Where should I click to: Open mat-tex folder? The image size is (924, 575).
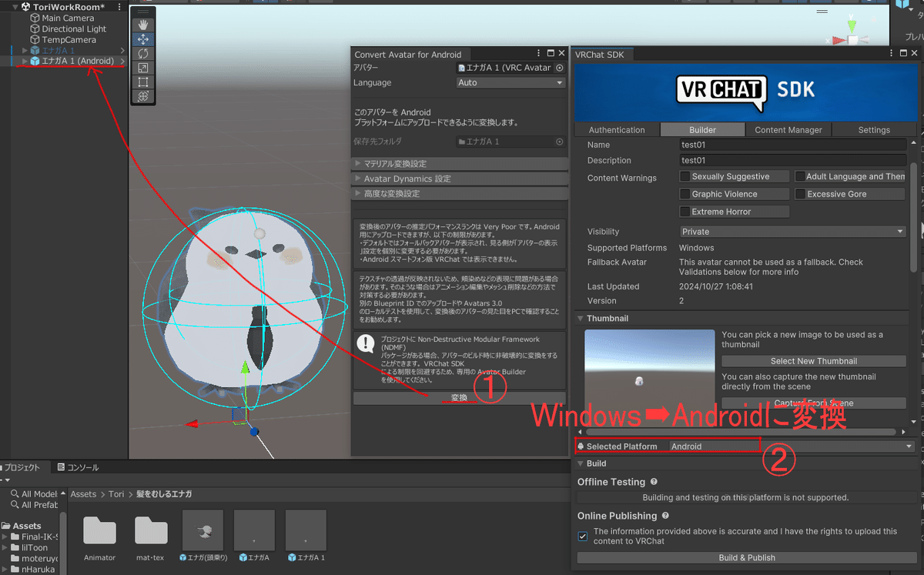pyautogui.click(x=152, y=537)
